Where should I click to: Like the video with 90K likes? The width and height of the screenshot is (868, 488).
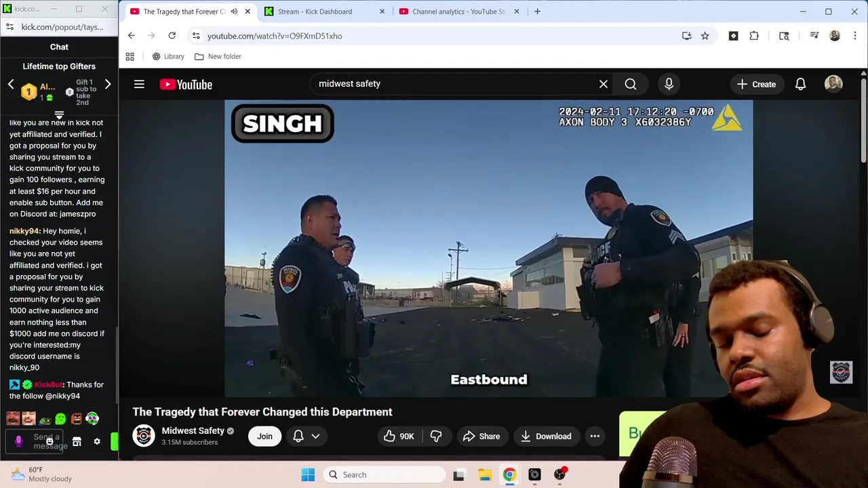399,436
